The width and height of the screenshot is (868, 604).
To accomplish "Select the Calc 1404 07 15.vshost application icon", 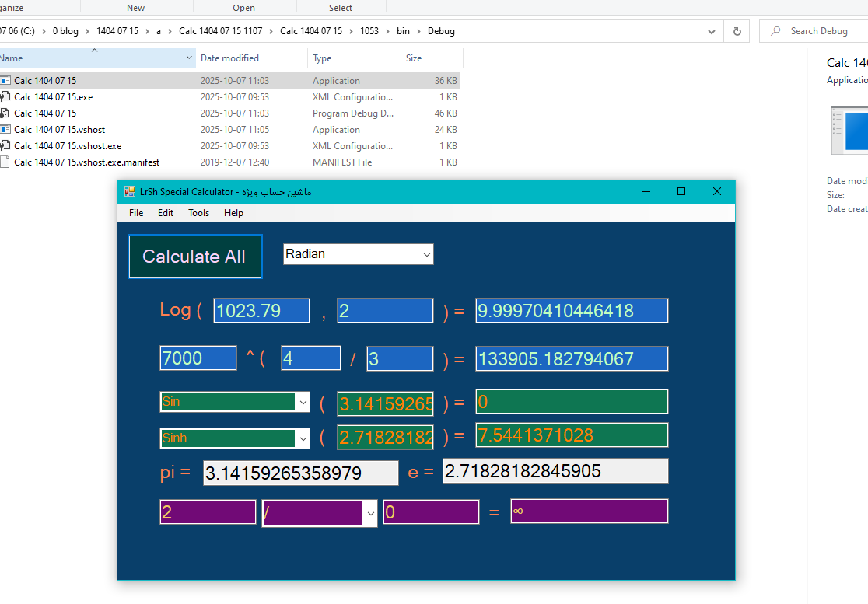I will [5, 130].
